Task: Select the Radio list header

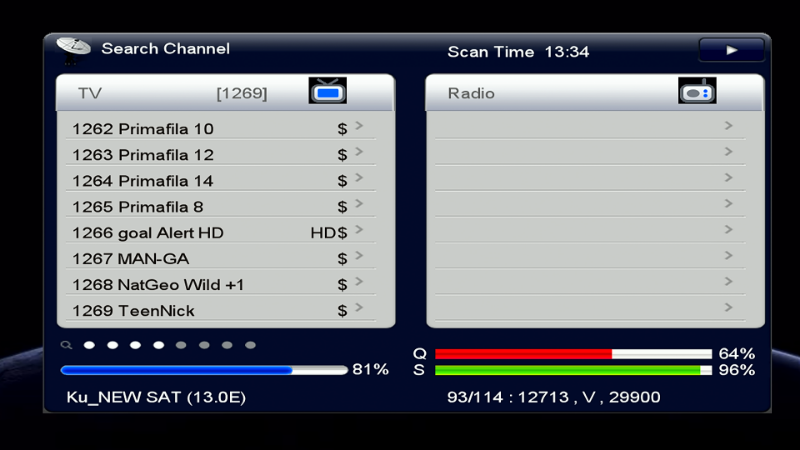Action: tap(594, 93)
